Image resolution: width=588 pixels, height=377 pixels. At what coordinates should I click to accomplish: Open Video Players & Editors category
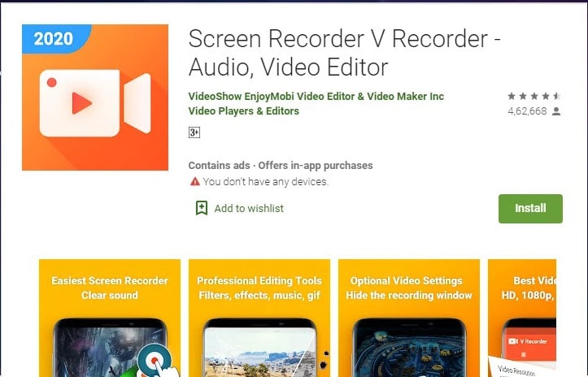pyautogui.click(x=244, y=111)
